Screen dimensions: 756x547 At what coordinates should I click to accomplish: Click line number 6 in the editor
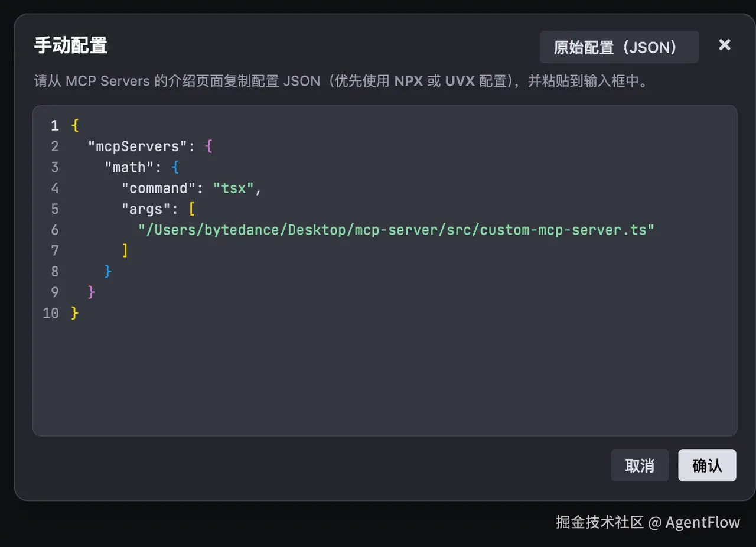pos(54,229)
